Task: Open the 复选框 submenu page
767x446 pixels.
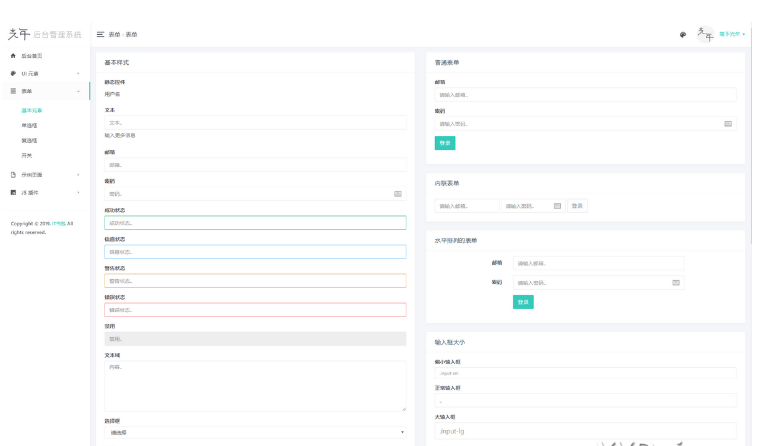Action: point(29,140)
